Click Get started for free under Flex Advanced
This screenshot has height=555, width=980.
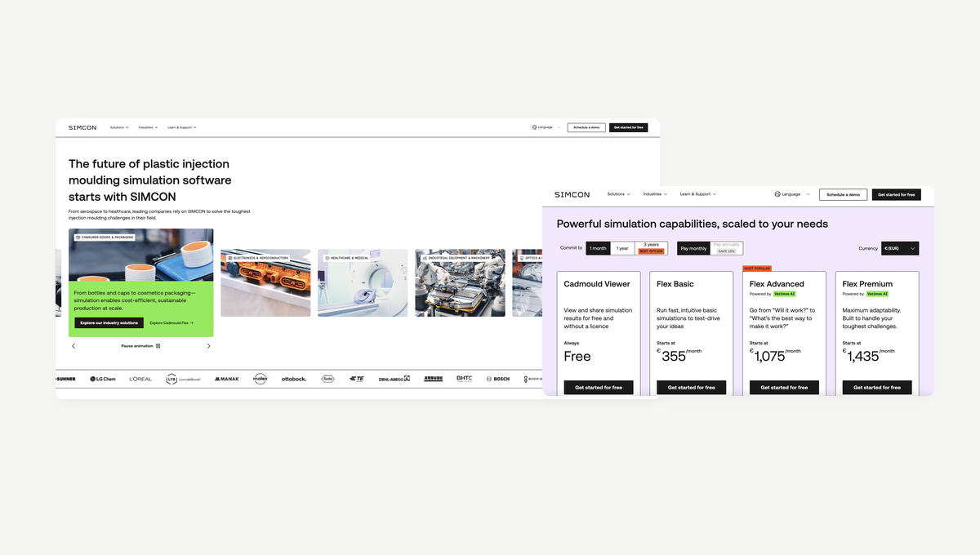coord(784,388)
